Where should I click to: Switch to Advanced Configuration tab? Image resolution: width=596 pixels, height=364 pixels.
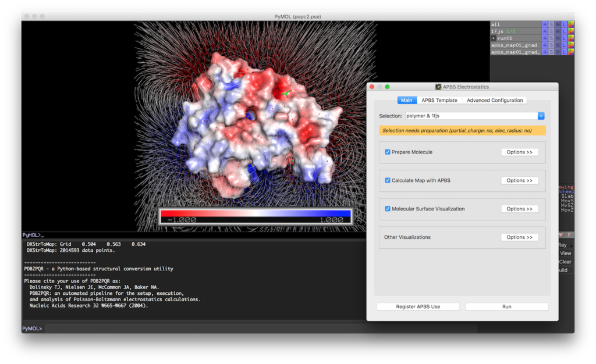[x=495, y=100]
